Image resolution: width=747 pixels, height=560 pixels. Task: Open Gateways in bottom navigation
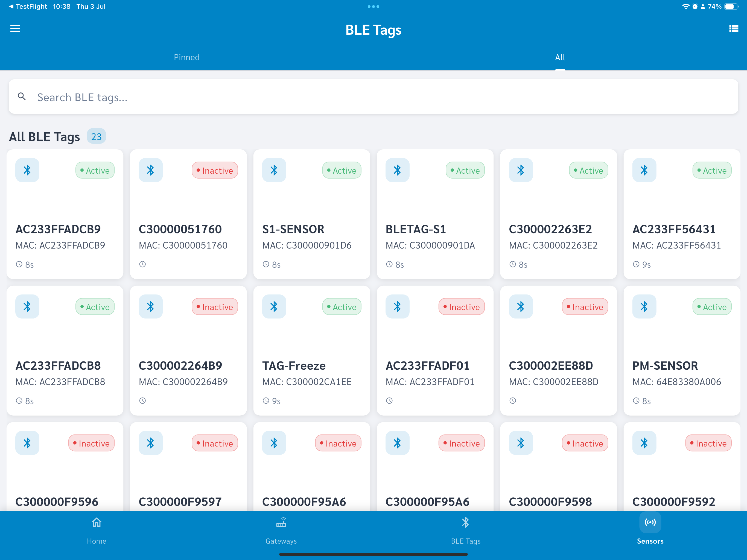pos(281,531)
